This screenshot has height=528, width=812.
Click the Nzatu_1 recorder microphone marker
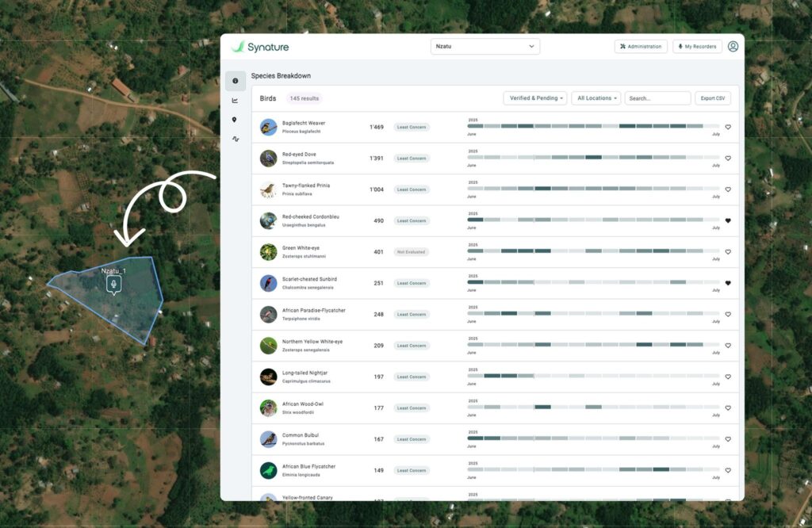pyautogui.click(x=114, y=285)
